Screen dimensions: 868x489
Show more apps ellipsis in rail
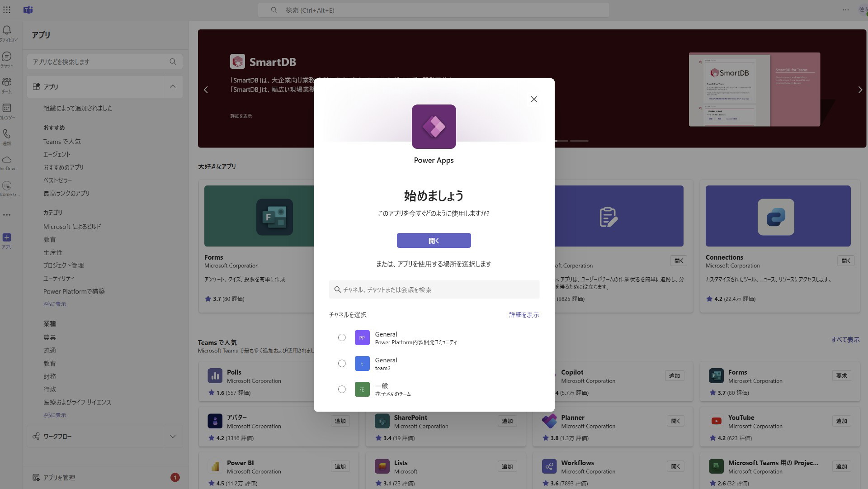point(7,215)
